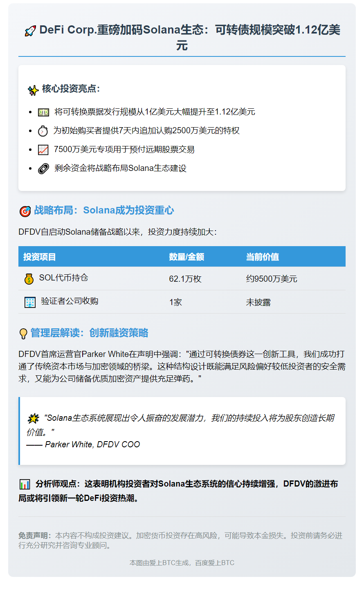The width and height of the screenshot is (364, 590).
Task: Click the 本图由爱上BTC生成 footer credit
Action: pos(182,563)
